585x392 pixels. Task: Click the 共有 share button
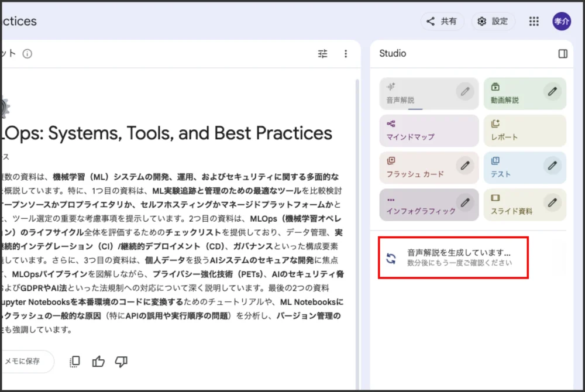click(x=442, y=22)
